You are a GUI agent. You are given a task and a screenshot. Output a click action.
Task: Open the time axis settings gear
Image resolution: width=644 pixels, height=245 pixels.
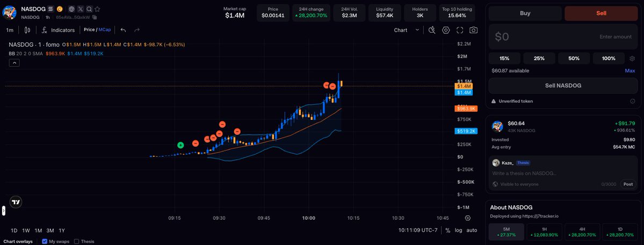(x=468, y=218)
